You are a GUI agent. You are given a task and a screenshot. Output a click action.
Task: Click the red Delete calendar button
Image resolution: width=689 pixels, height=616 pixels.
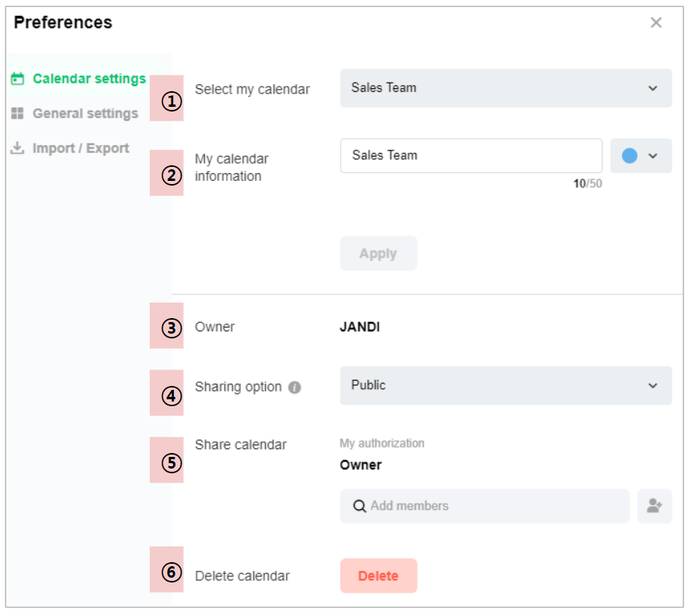tap(378, 576)
